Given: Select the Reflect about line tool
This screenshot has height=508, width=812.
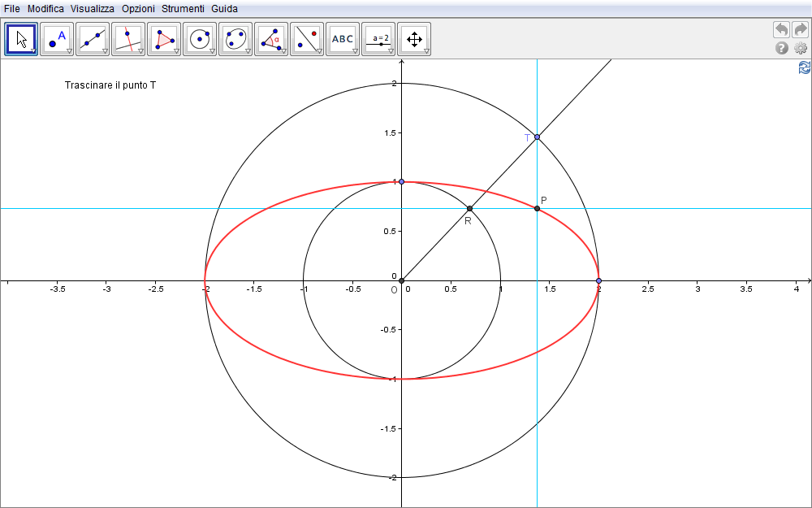Looking at the screenshot, I should [307, 38].
